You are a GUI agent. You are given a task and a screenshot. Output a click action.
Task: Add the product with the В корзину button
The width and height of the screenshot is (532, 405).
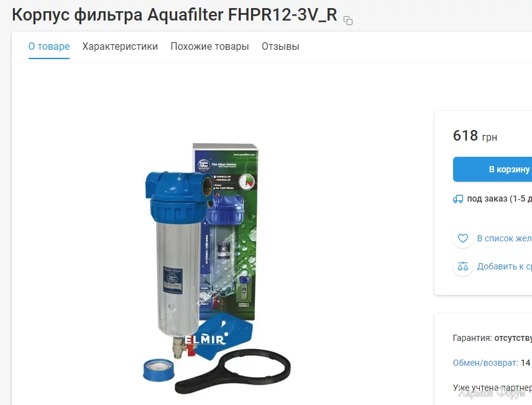coord(493,169)
